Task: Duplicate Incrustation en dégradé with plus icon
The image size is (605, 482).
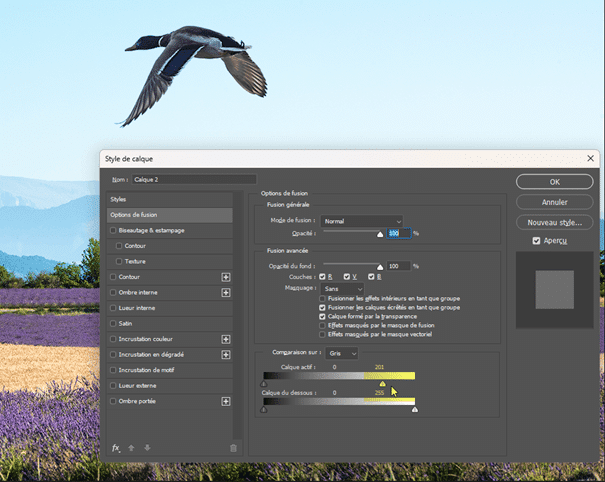Action: click(226, 355)
